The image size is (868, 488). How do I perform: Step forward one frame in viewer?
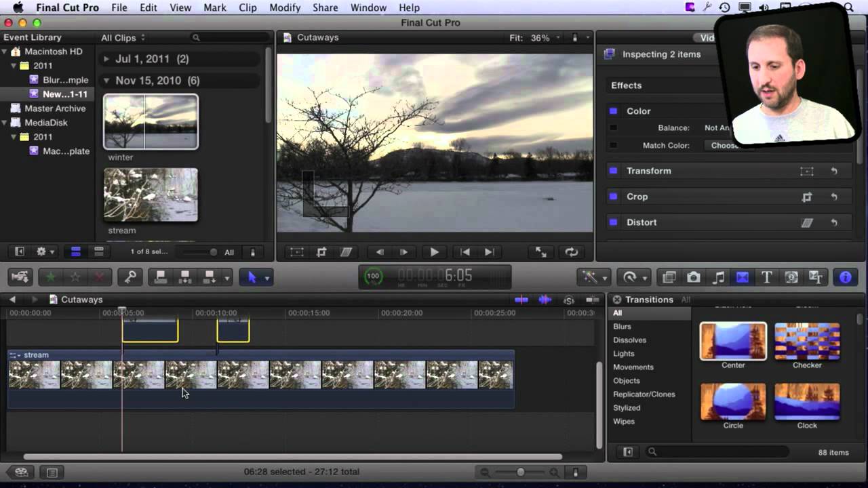tap(404, 252)
